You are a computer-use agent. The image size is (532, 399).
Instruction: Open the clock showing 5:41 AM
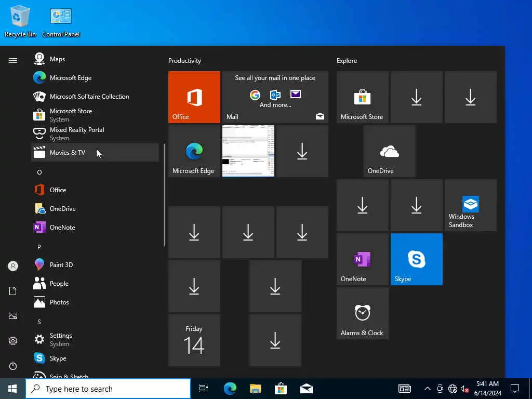[x=487, y=389]
